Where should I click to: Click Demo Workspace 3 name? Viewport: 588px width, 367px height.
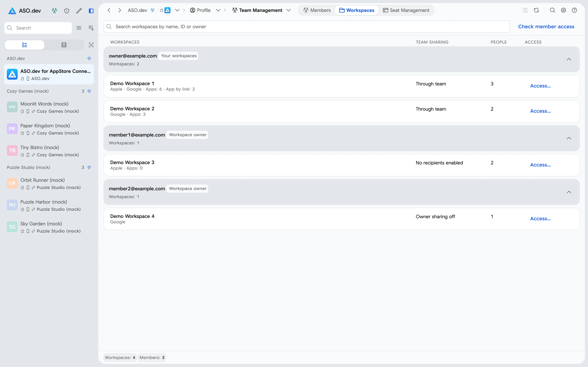[x=132, y=162]
